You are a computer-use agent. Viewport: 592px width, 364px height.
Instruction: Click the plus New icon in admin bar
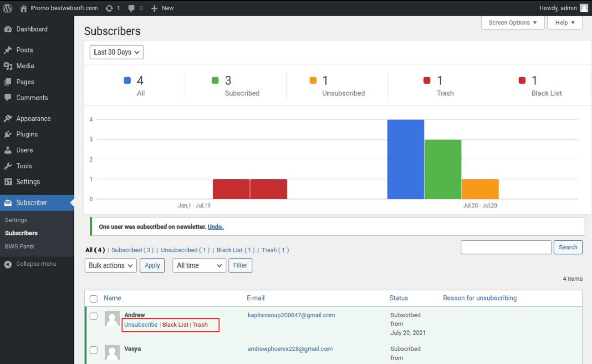point(154,8)
